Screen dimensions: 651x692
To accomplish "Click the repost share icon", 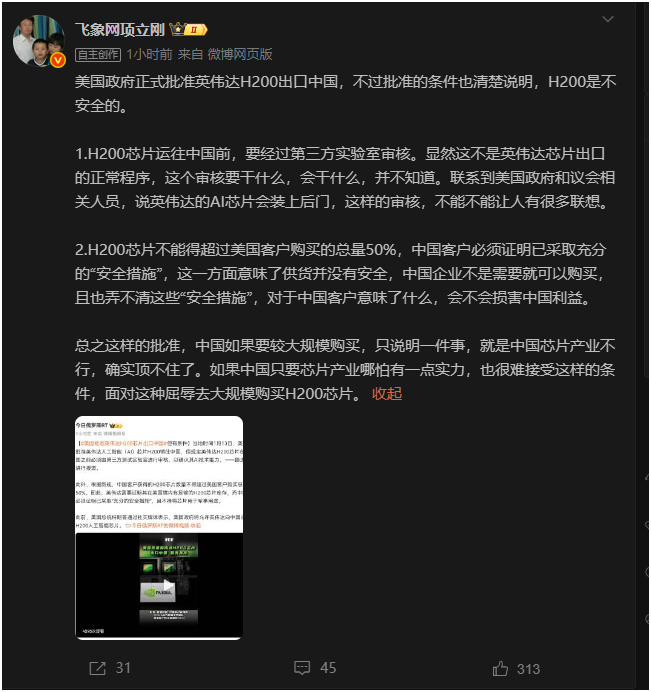I will (98, 668).
